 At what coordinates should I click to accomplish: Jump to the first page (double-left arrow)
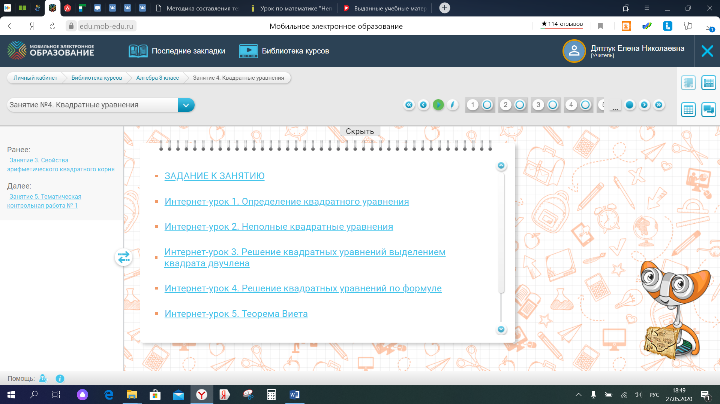408,104
